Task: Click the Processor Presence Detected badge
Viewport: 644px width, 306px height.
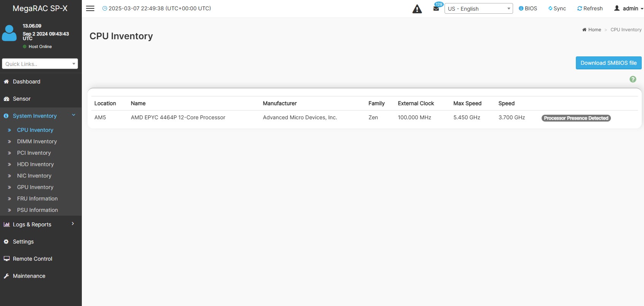Action: tap(576, 118)
